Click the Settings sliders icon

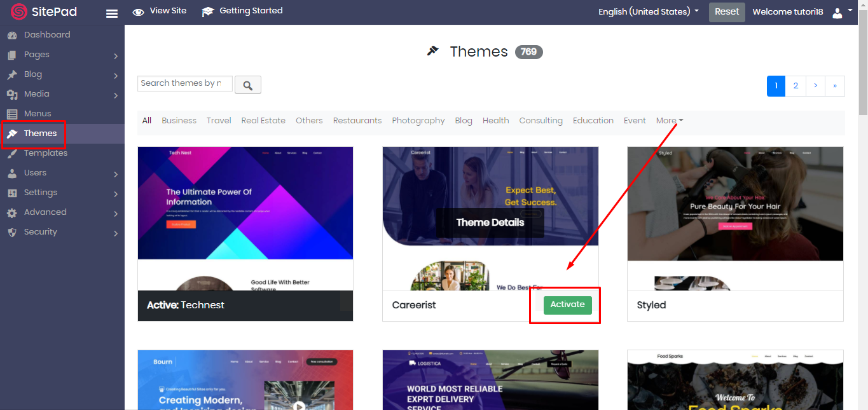12,193
